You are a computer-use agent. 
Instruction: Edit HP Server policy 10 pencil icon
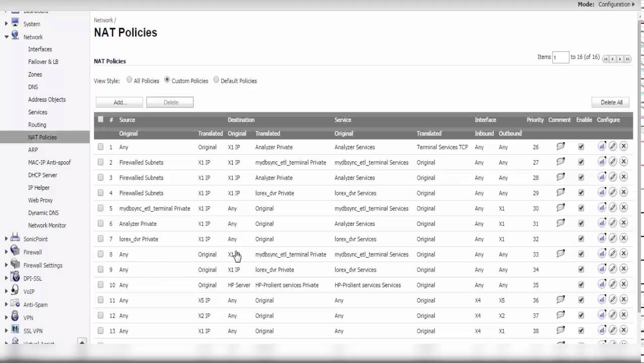613,284
